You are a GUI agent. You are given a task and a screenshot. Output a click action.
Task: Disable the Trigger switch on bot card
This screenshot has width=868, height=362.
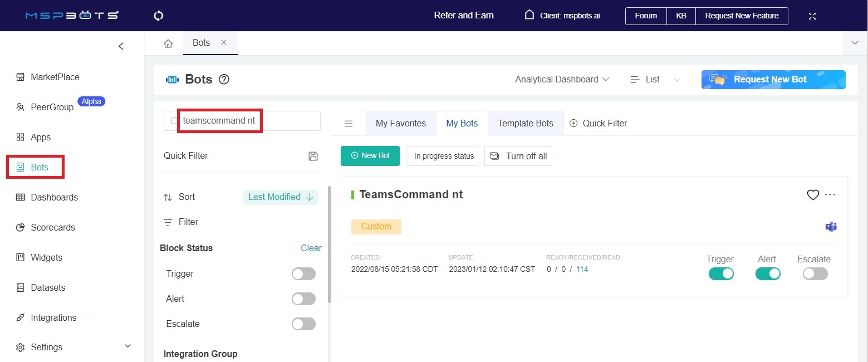pos(721,273)
